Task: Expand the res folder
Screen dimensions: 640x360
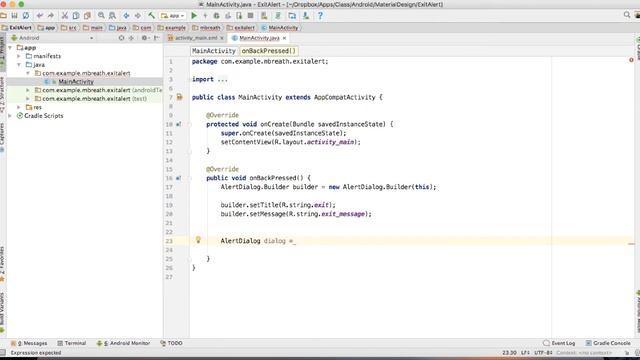Action: [x=19, y=107]
